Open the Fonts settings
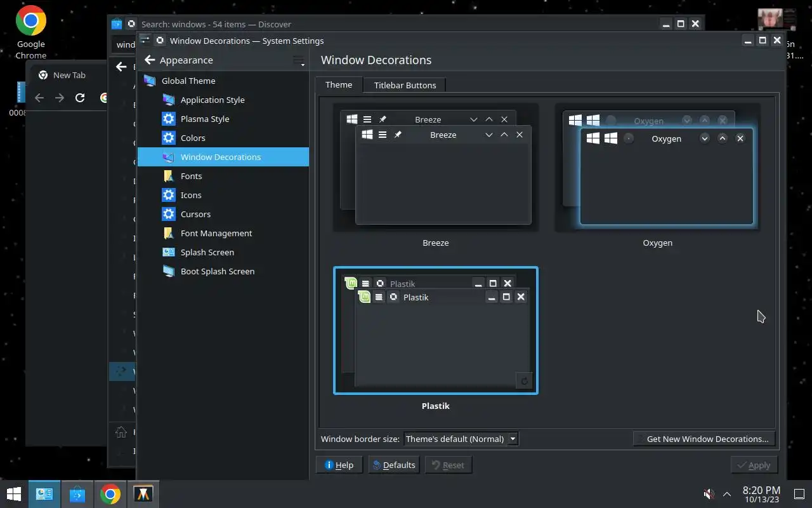Image resolution: width=812 pixels, height=508 pixels. 223,176
